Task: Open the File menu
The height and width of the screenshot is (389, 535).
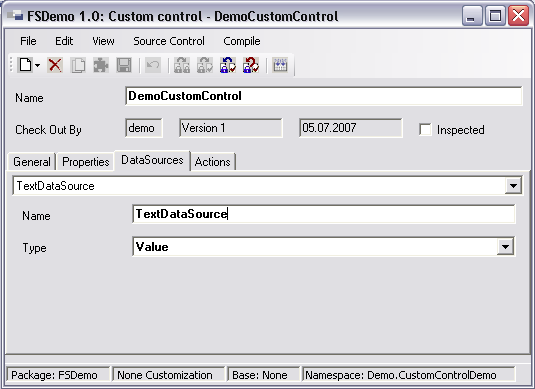Action: [x=28, y=41]
